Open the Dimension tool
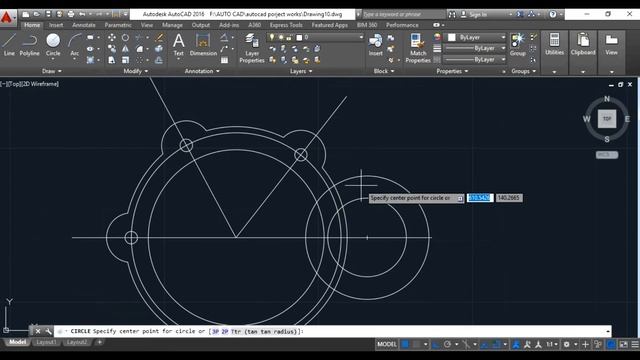Viewport: 640px width, 360px height. click(x=203, y=44)
